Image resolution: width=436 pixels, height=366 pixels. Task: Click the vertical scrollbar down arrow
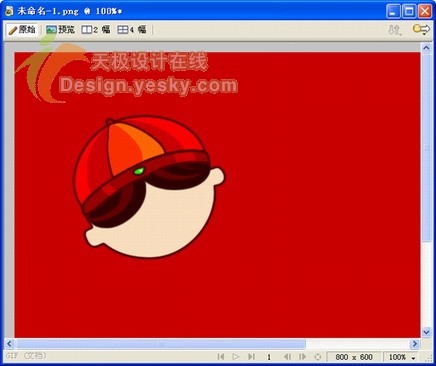426,332
